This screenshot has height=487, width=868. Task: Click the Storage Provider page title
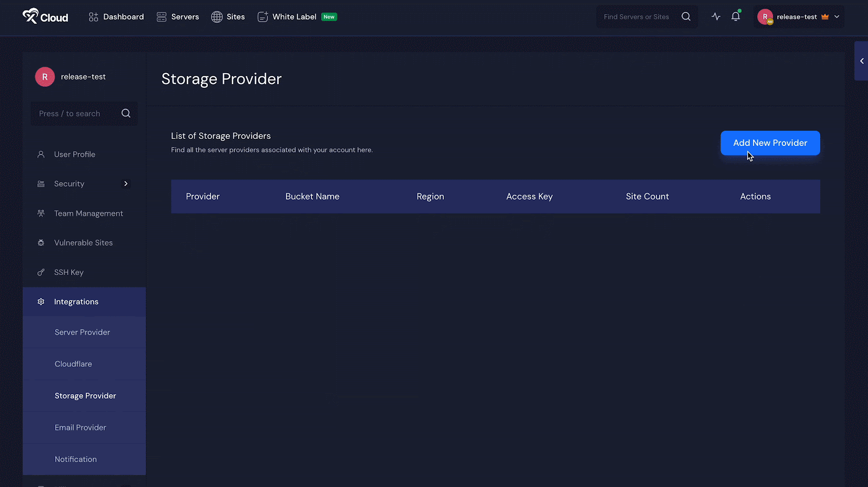point(221,79)
